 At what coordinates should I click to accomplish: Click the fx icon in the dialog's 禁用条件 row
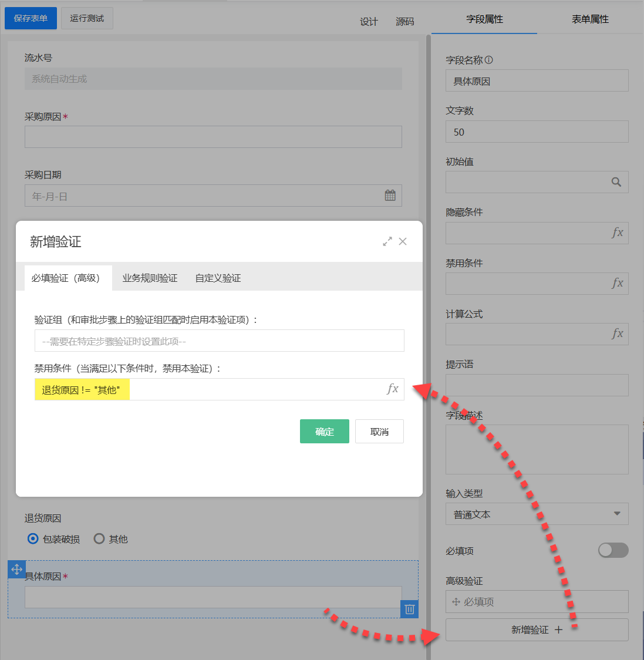(392, 389)
